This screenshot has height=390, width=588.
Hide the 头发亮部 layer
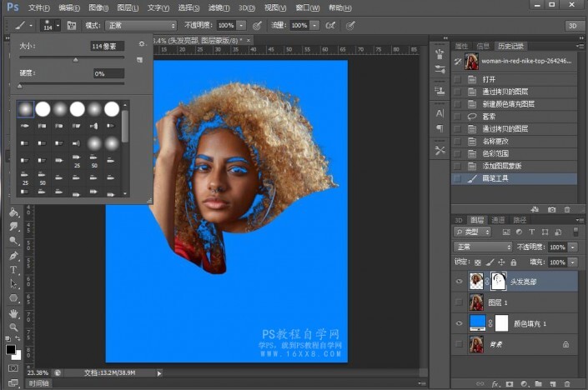pyautogui.click(x=459, y=282)
